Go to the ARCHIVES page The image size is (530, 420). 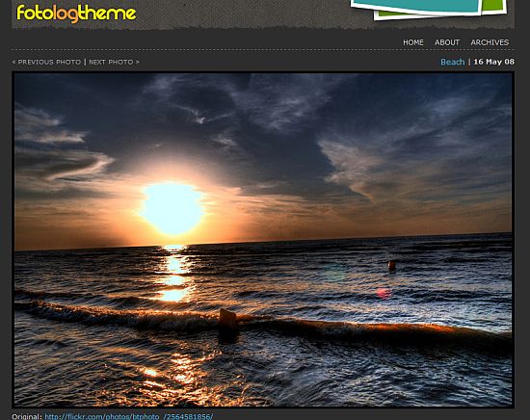[490, 42]
